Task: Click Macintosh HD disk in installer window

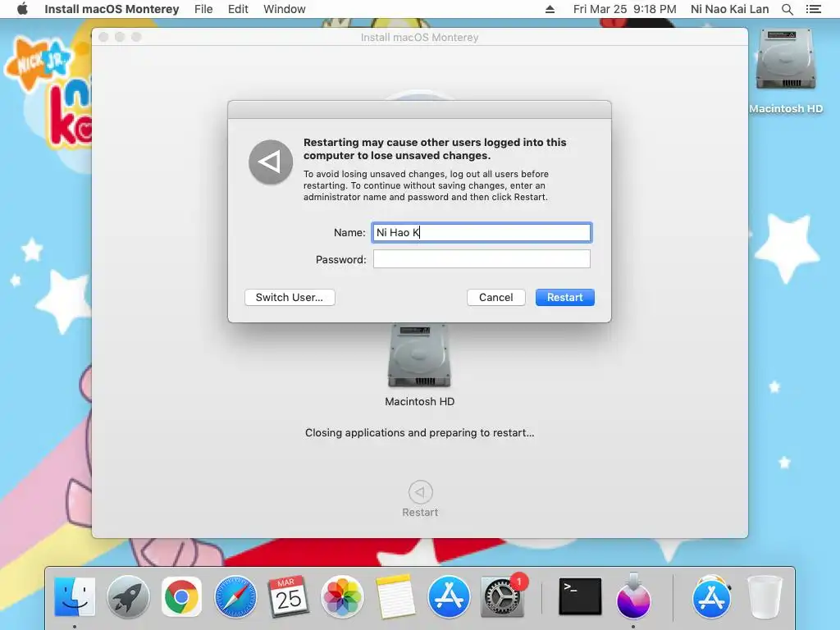Action: tap(419, 356)
